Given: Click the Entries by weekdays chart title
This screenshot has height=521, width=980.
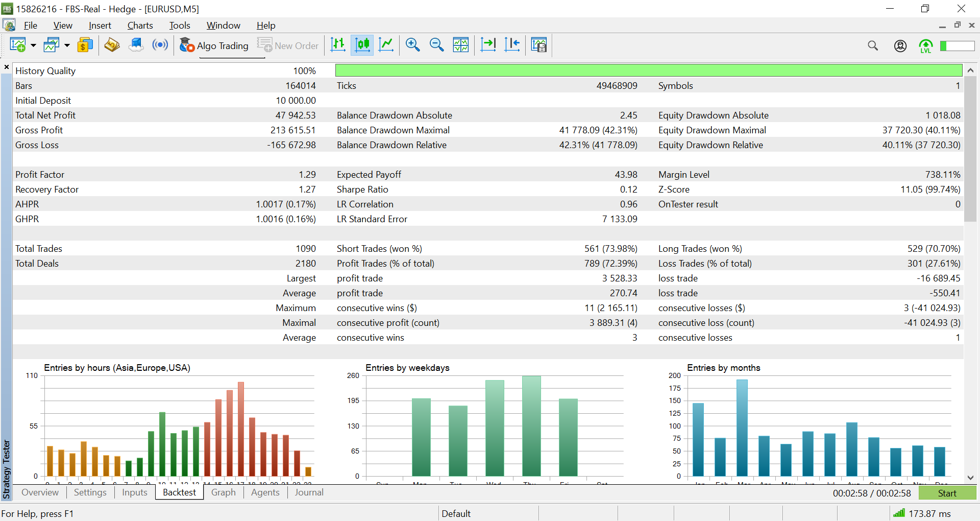Looking at the screenshot, I should pos(407,368).
